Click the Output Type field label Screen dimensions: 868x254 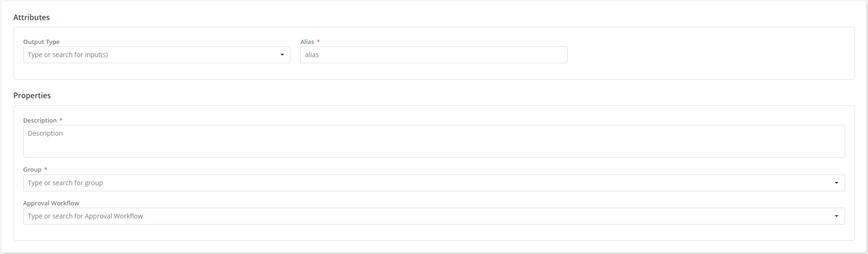click(x=42, y=42)
